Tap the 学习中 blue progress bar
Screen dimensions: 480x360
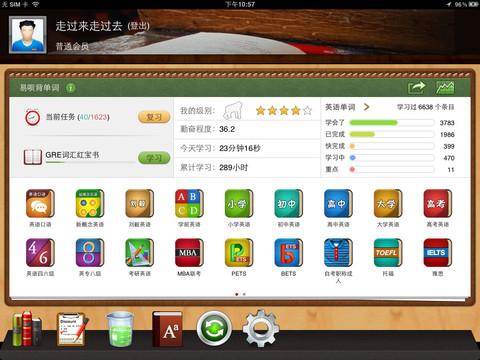click(x=392, y=158)
